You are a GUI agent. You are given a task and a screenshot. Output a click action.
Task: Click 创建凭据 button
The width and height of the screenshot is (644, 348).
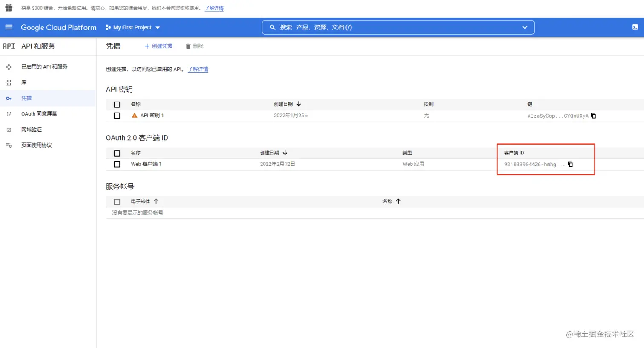[x=158, y=46]
